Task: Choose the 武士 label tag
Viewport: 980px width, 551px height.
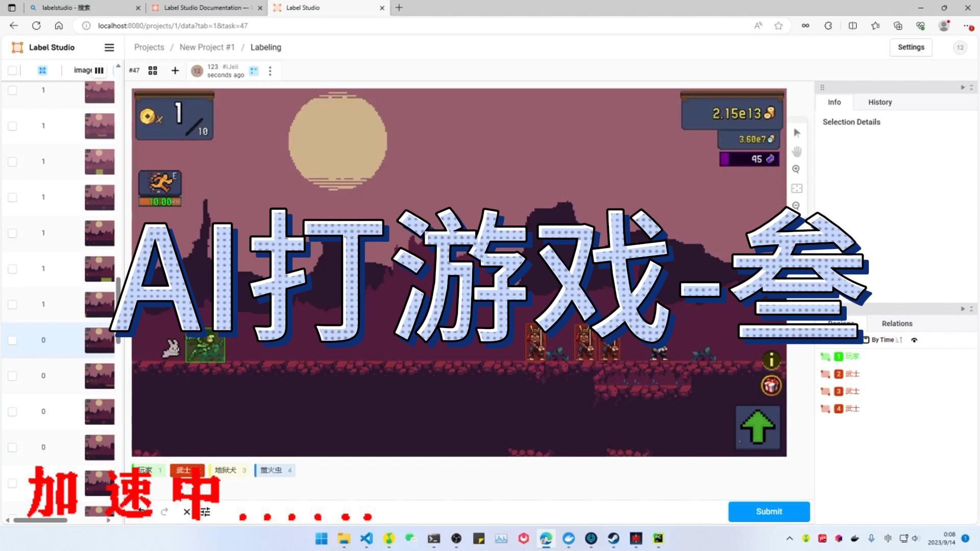Action: point(187,470)
